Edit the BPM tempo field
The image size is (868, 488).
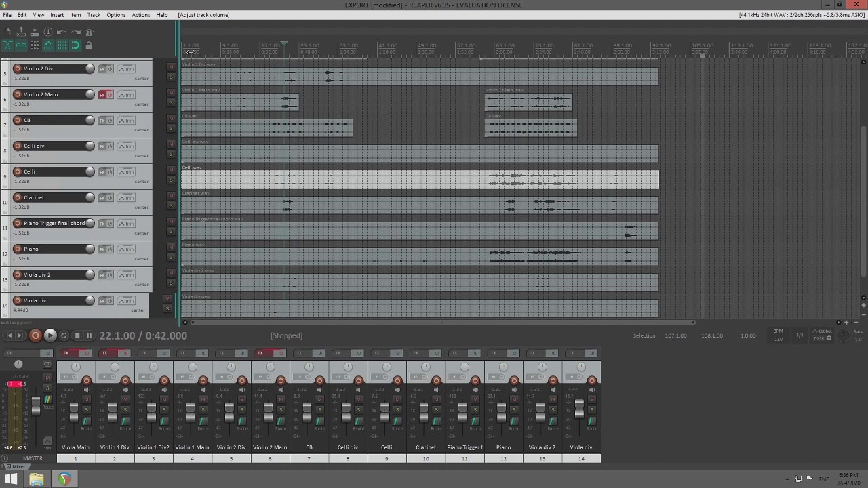click(778, 335)
